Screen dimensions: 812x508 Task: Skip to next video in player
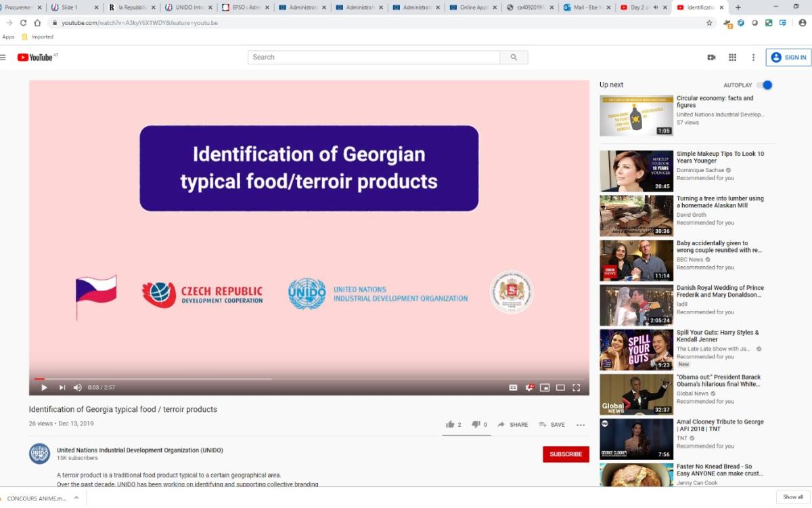[62, 387]
